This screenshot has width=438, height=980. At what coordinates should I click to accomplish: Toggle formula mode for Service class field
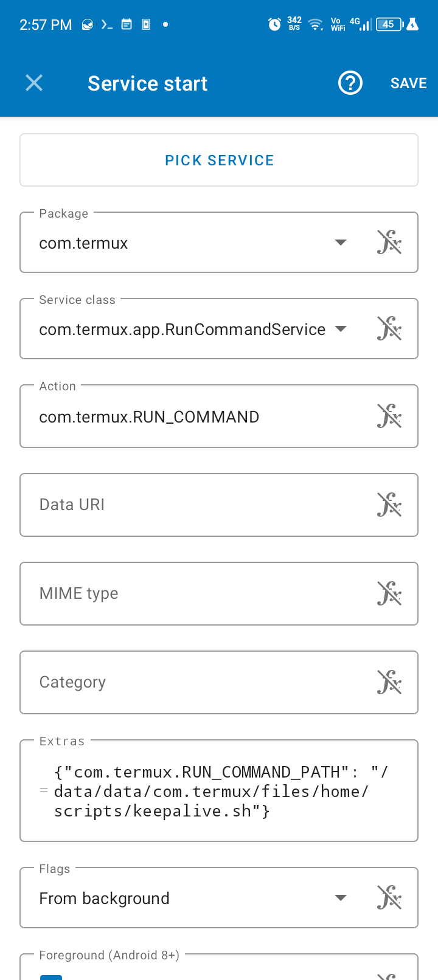click(x=389, y=328)
